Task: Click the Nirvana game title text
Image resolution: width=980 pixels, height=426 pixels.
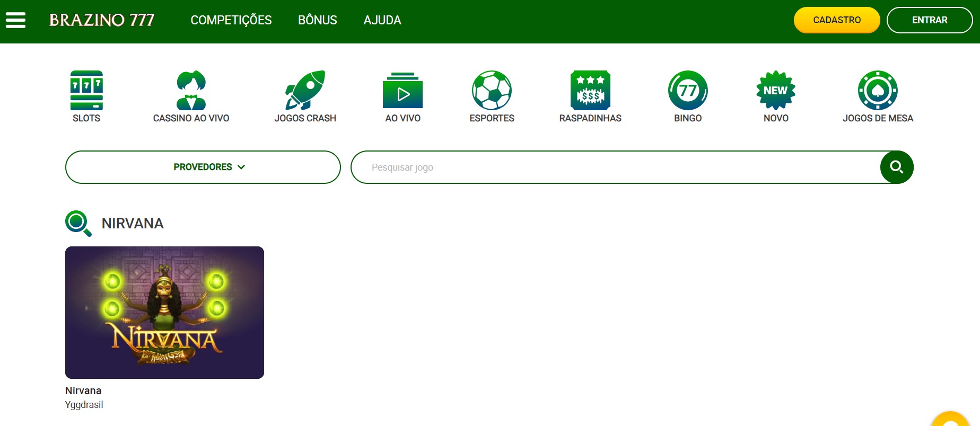Action: coord(83,390)
